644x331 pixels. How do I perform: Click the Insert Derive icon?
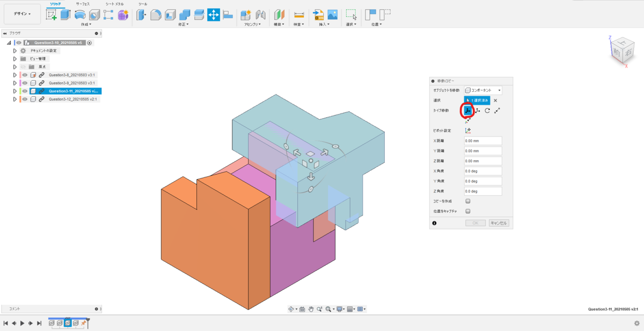coord(319,15)
